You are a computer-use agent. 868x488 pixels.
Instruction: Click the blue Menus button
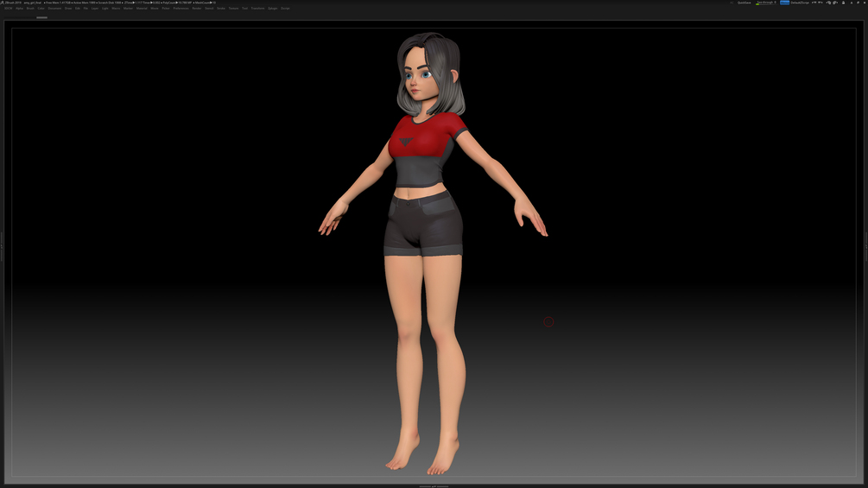[x=784, y=3]
